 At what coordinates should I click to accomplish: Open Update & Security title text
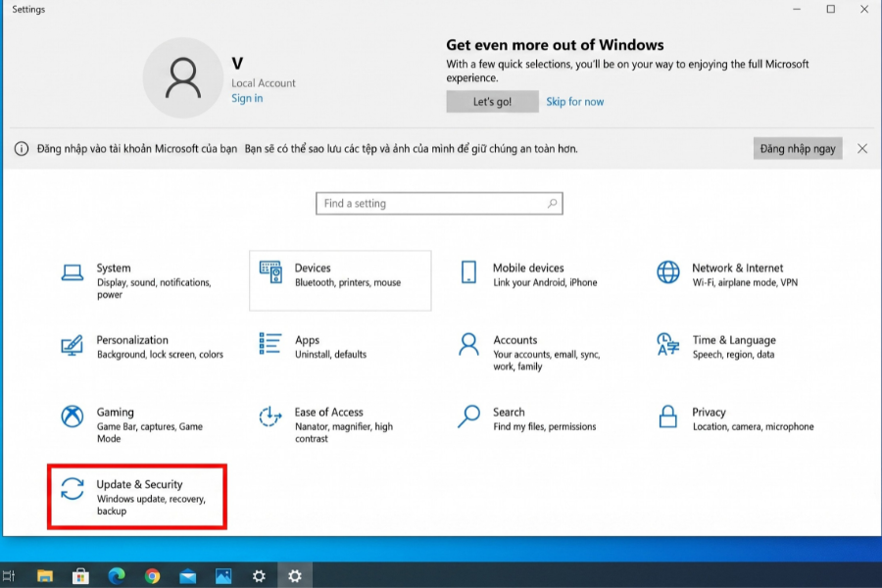[139, 484]
